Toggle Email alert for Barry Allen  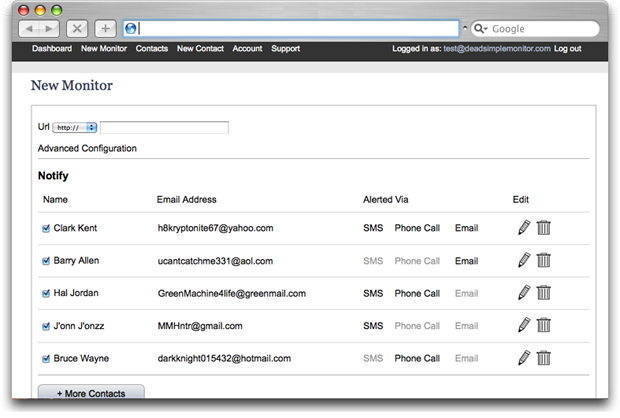click(x=467, y=261)
